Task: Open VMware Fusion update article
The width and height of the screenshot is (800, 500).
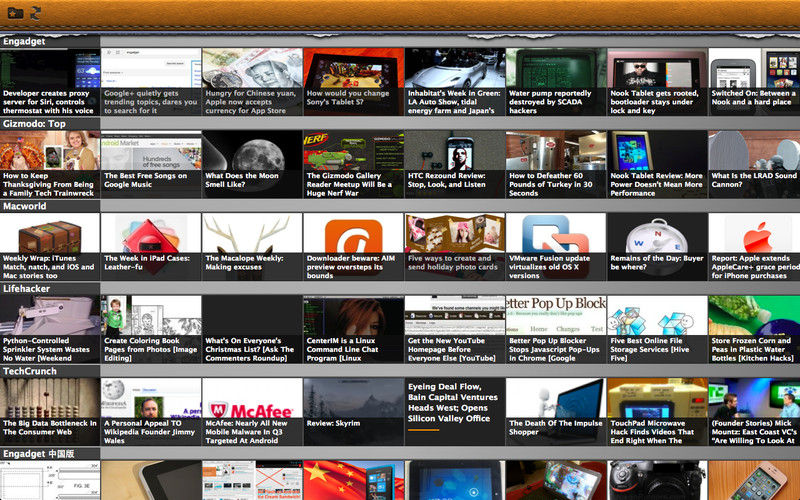Action: click(556, 247)
